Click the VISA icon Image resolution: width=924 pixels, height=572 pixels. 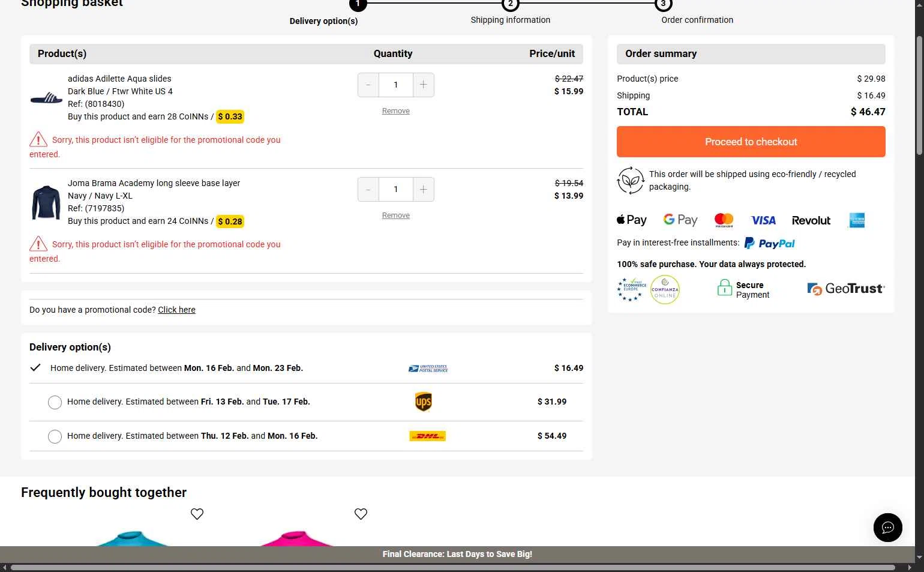pyautogui.click(x=763, y=220)
